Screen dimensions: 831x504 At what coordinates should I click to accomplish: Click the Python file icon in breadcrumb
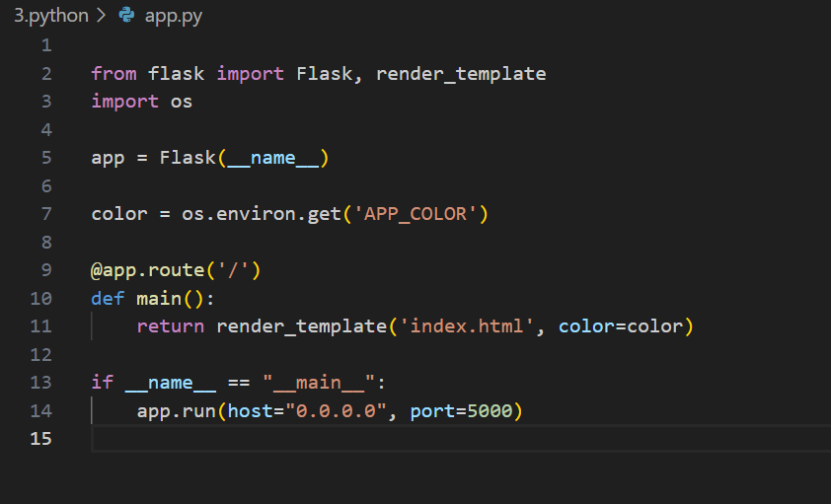(126, 15)
